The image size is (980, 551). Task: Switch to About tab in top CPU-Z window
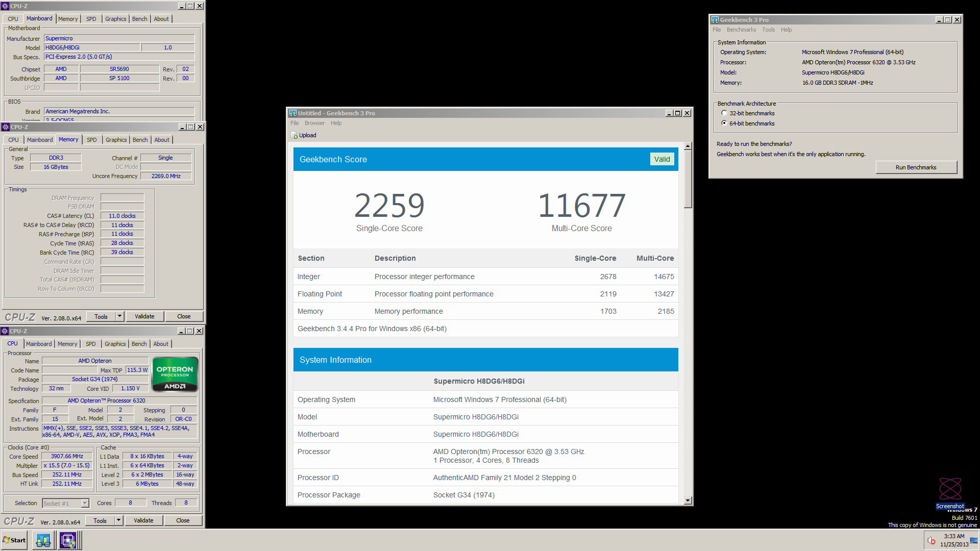point(161,19)
